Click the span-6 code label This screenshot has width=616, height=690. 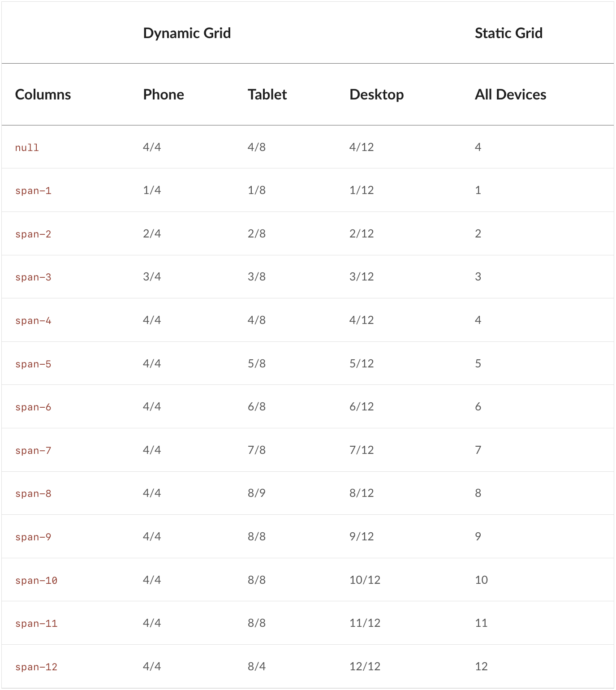[33, 407]
